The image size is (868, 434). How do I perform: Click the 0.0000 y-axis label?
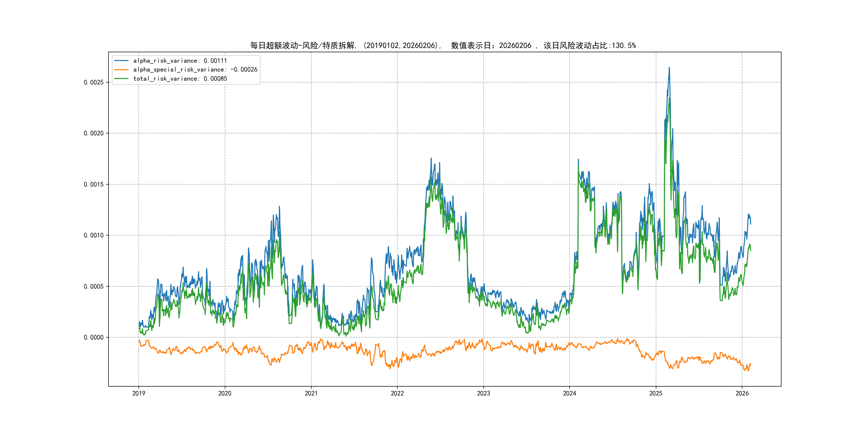coord(94,337)
